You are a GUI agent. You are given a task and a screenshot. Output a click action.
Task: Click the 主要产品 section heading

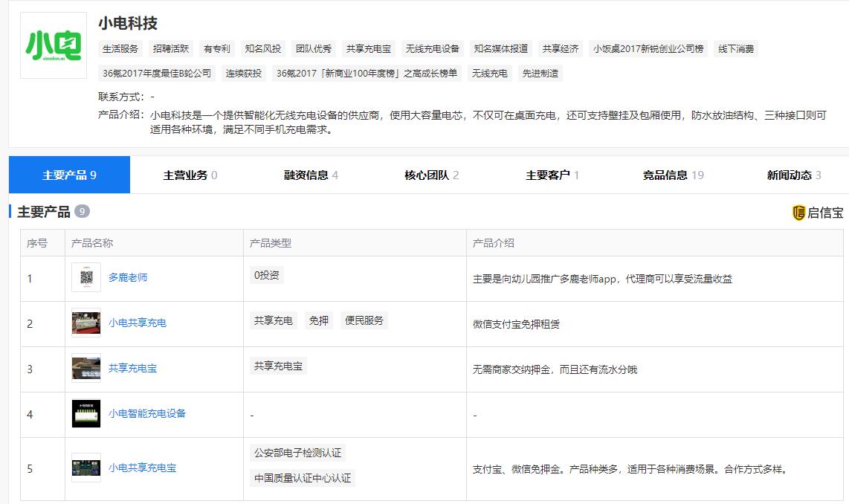[45, 212]
